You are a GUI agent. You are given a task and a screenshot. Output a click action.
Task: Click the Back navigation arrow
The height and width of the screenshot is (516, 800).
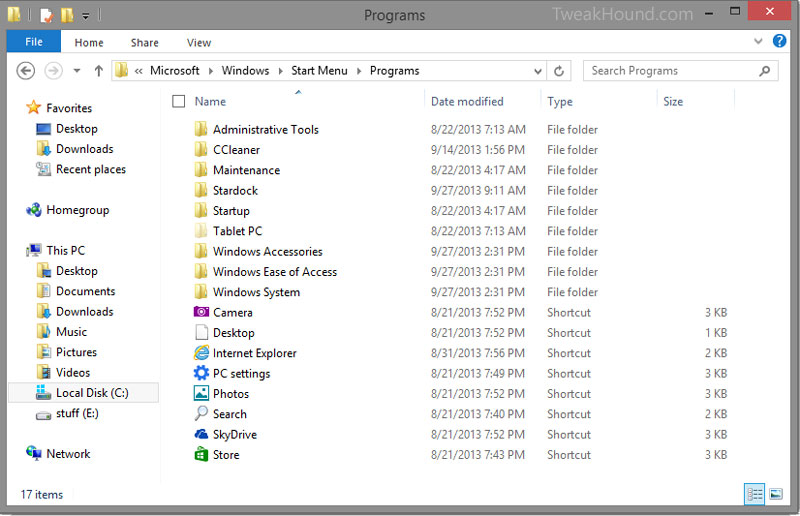coord(26,70)
